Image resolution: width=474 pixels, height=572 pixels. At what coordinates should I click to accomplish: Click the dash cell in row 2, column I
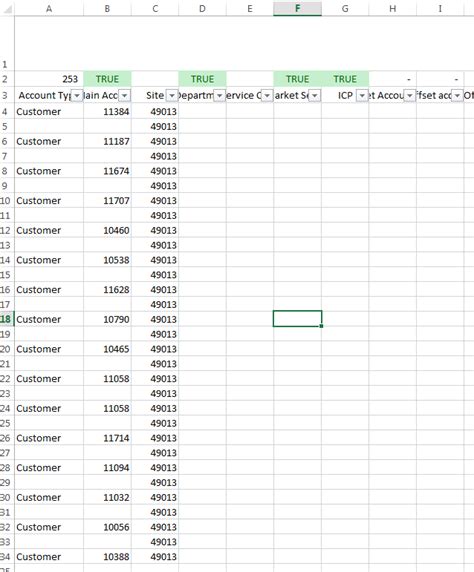click(440, 79)
